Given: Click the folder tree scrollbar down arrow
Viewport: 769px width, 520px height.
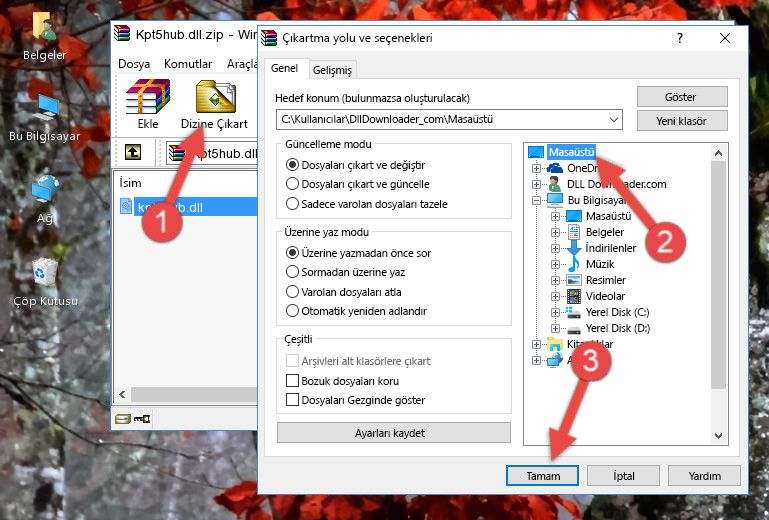Looking at the screenshot, I should pos(718,435).
